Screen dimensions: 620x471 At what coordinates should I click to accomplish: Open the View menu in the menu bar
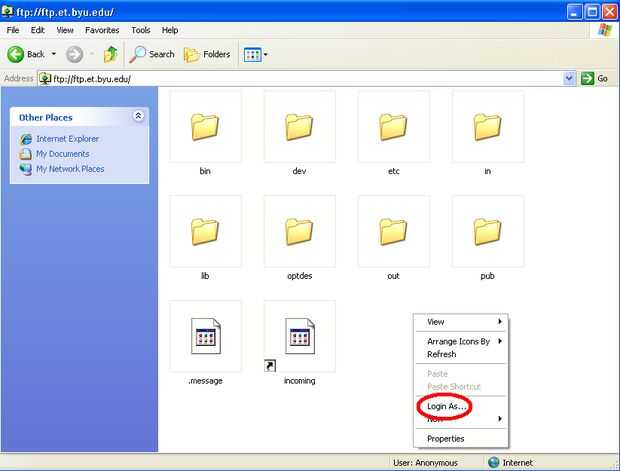pyautogui.click(x=65, y=30)
